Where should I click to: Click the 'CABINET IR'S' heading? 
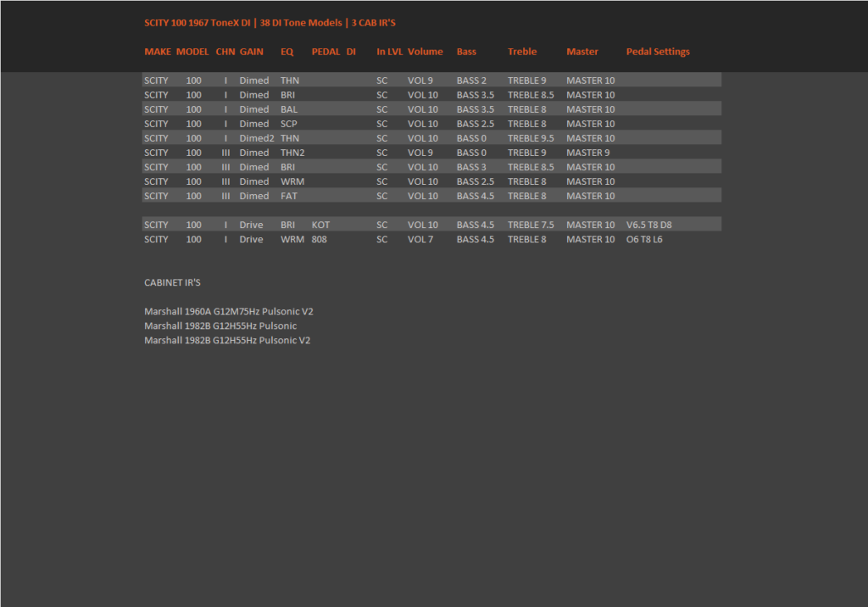click(172, 282)
